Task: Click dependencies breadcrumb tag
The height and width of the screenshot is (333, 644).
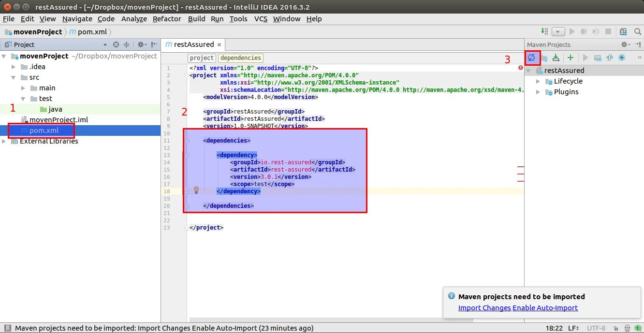Action: pos(240,58)
